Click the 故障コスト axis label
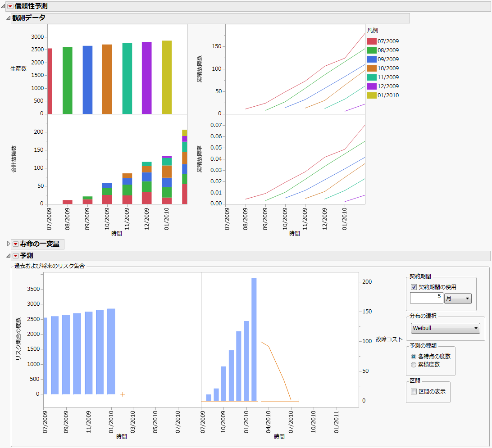The image size is (492, 448). pyautogui.click(x=389, y=339)
